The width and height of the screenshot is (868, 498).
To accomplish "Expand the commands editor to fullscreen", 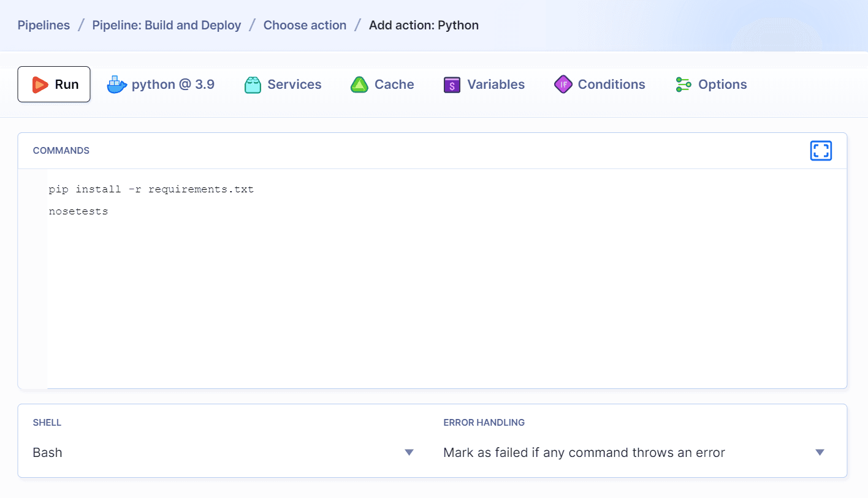I will click(x=821, y=151).
